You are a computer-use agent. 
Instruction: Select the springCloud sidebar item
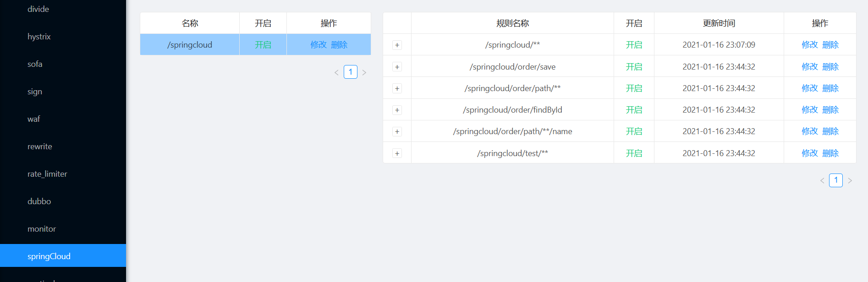pos(63,255)
